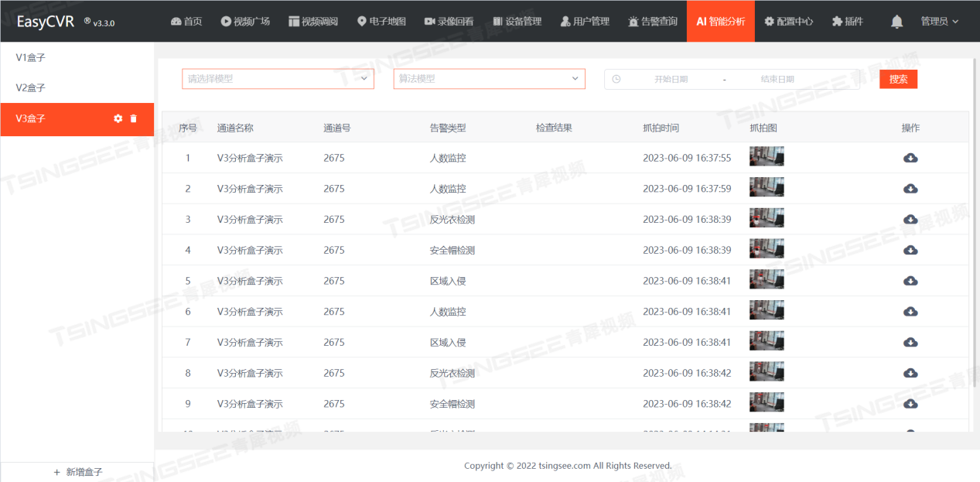Click the 通道名称 column header
This screenshot has width=980, height=482.
(235, 128)
